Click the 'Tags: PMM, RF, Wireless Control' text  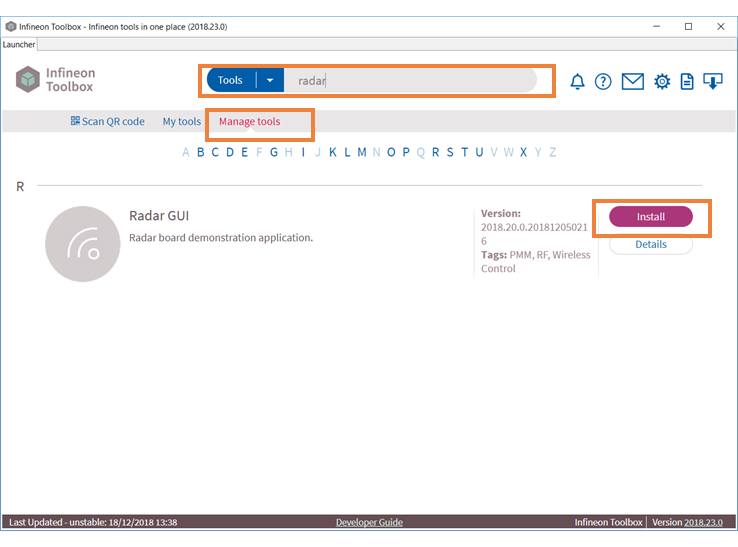coord(536,261)
